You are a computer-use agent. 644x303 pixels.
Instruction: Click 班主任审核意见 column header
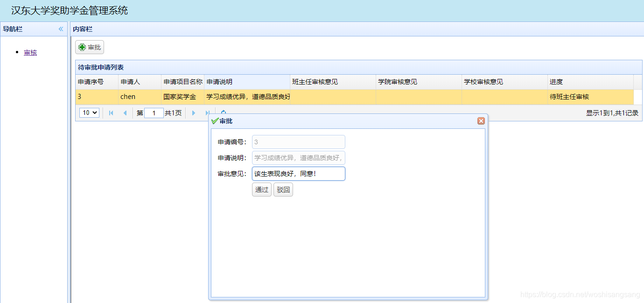[333, 82]
